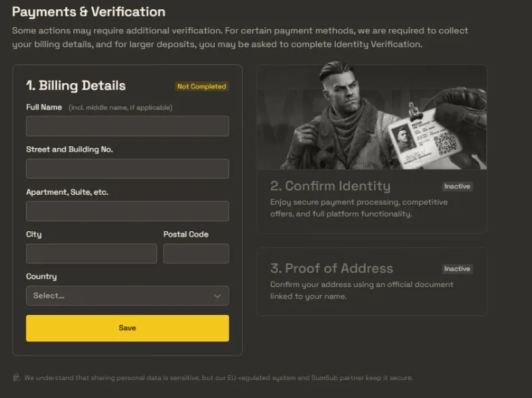Click the Inactive badge for Proof of Address
The height and width of the screenshot is (398, 532).
pos(457,269)
